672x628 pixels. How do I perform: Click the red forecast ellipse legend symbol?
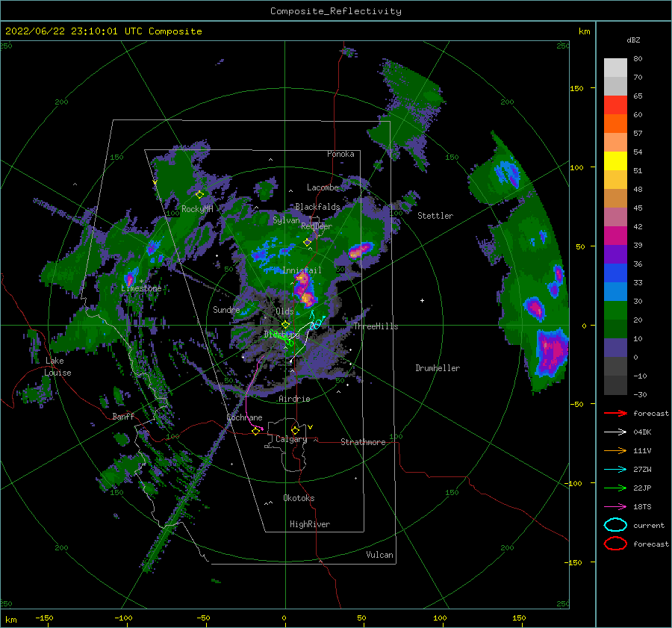click(615, 544)
